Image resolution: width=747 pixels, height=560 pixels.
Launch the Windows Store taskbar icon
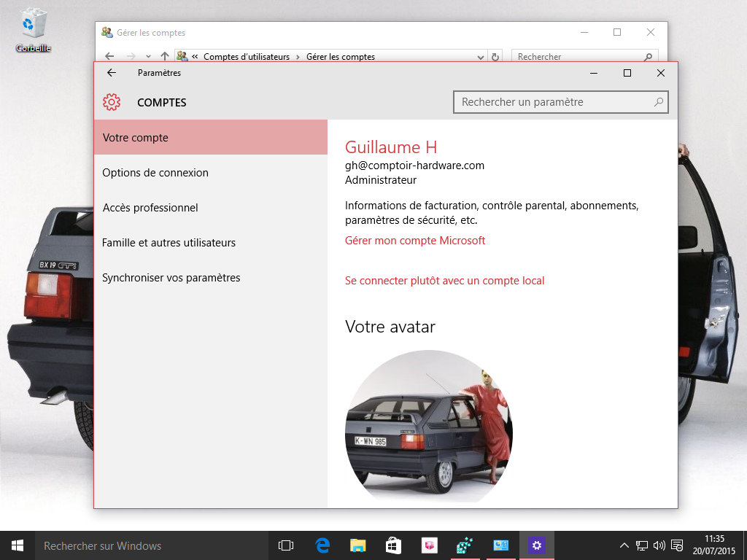(392, 545)
